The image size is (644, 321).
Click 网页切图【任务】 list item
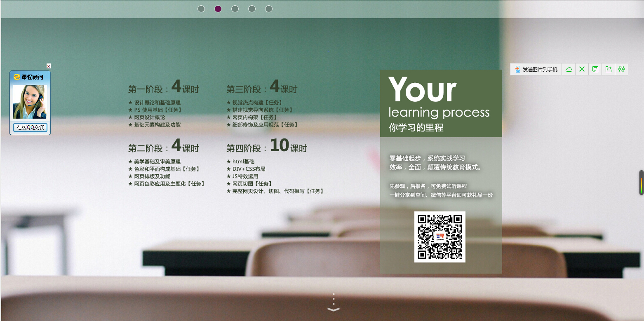[249, 184]
